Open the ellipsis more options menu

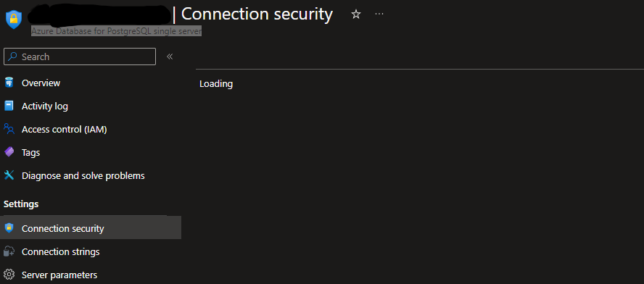[x=379, y=14]
